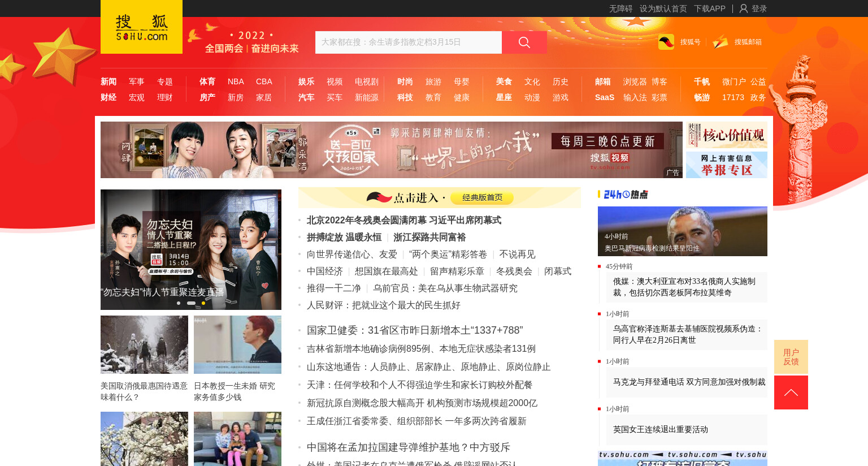Open 畅游 nav link
Screen dimensions: 868x466
pos(702,97)
